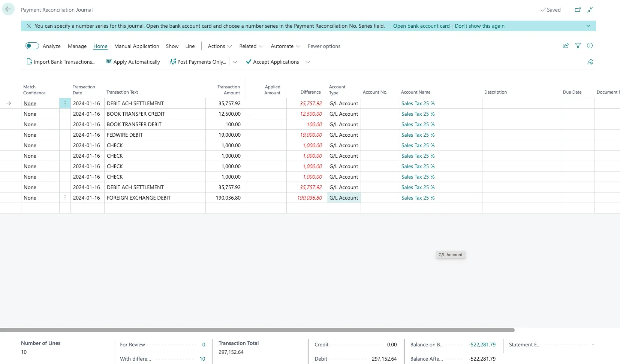Screen dimensions: 620x364
Task: Open the Show menu
Action: [172, 46]
